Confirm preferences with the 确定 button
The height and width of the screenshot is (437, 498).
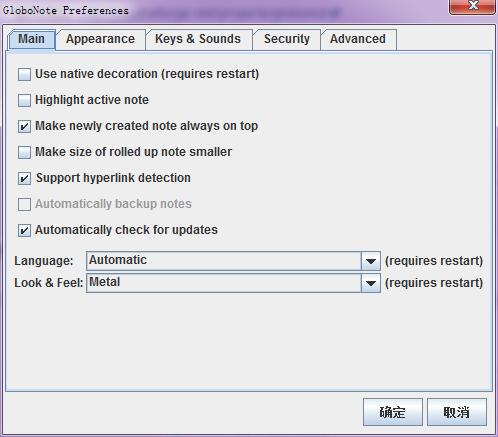pos(393,412)
